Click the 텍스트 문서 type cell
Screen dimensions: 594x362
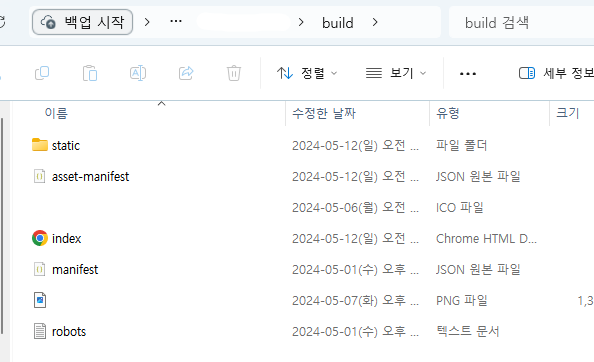click(468, 332)
